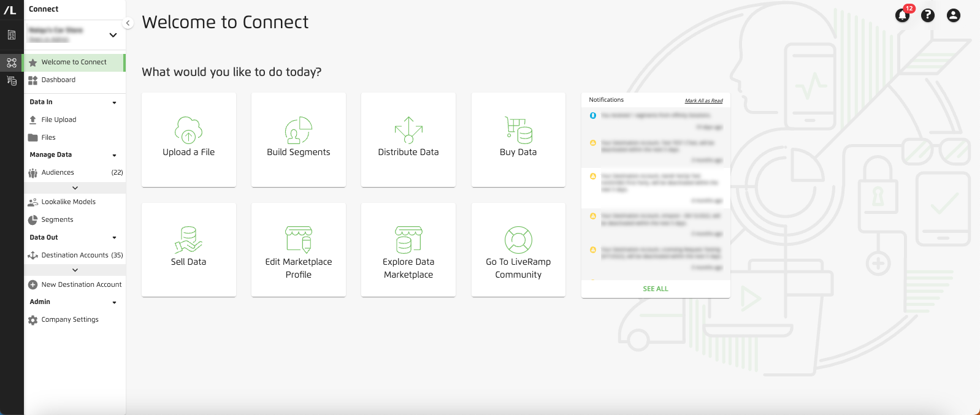Expand the list under Audiences
This screenshot has width=980, height=415.
(x=75, y=188)
